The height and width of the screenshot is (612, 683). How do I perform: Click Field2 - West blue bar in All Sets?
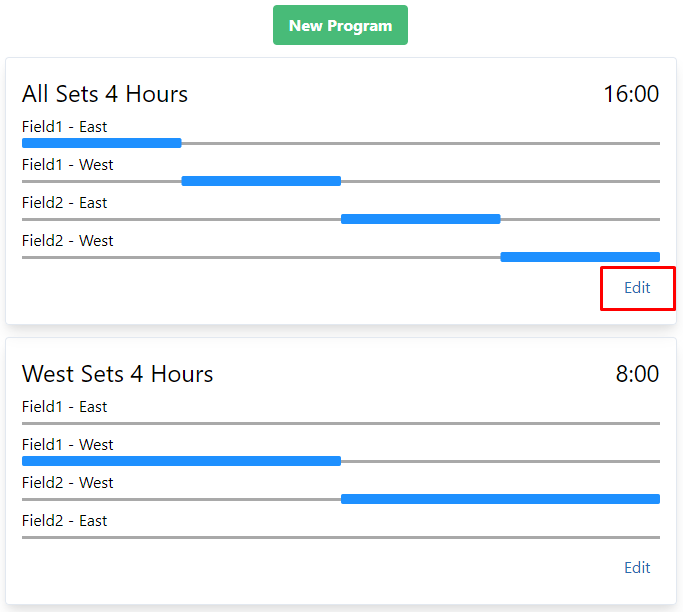[580, 257]
